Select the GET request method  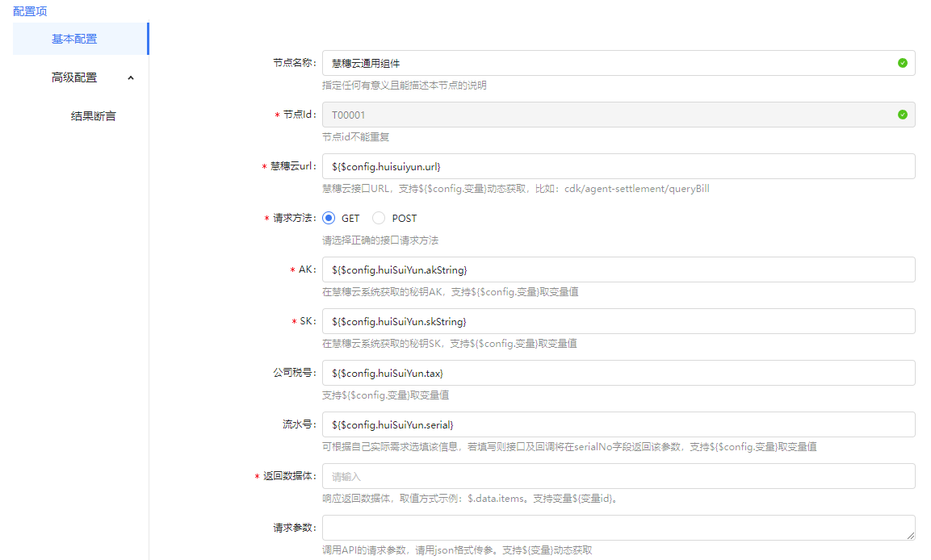click(329, 218)
